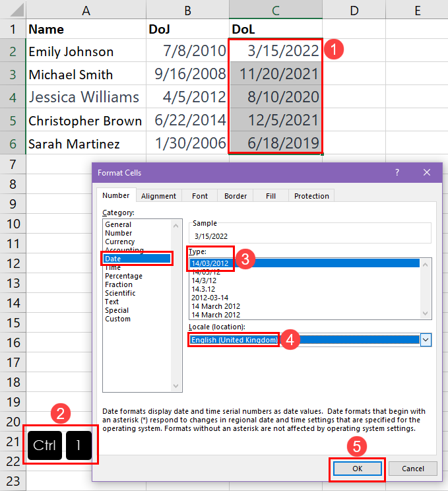Close the Format Cells dialog
Screen dimensions: 448x491
point(427,172)
